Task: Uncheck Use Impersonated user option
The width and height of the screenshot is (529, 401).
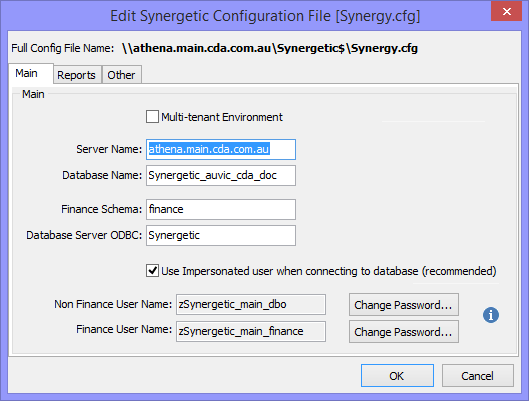Action: pyautogui.click(x=152, y=270)
